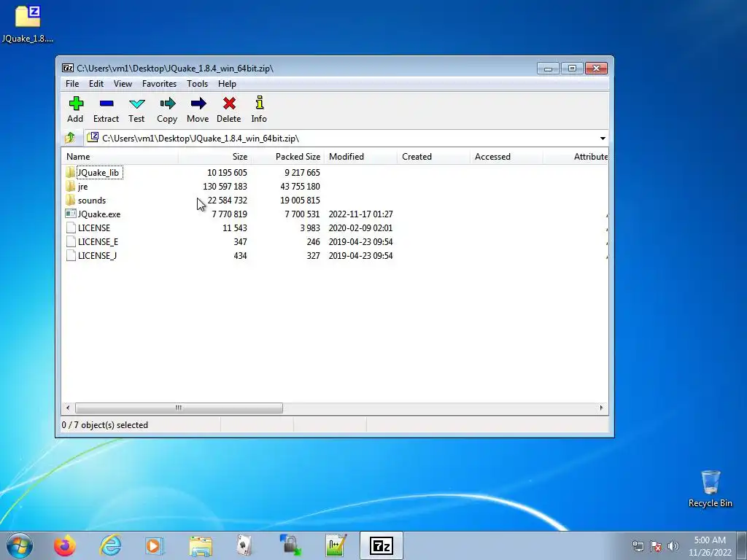Go up one folder level icon
The width and height of the screenshot is (747, 560).
click(x=70, y=138)
